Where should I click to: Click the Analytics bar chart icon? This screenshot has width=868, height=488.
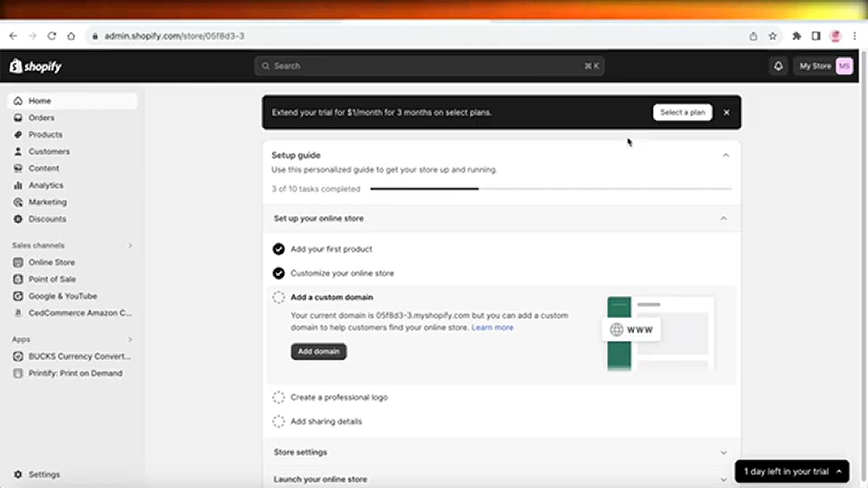pyautogui.click(x=18, y=185)
